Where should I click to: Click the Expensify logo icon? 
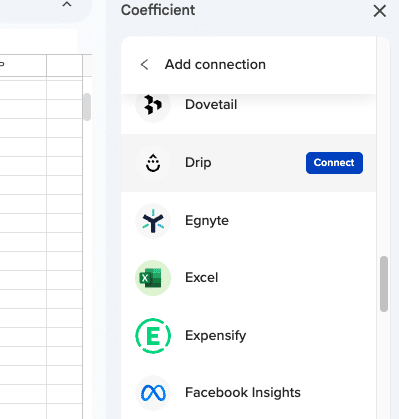click(x=153, y=336)
